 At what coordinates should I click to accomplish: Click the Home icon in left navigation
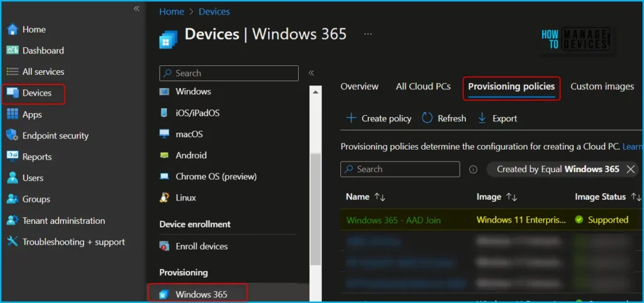click(13, 30)
